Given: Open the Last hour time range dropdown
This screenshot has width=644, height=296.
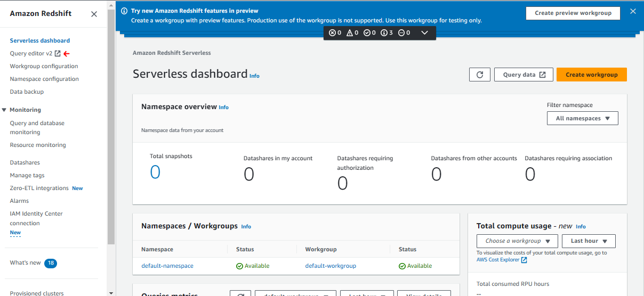Looking at the screenshot, I should pos(589,241).
